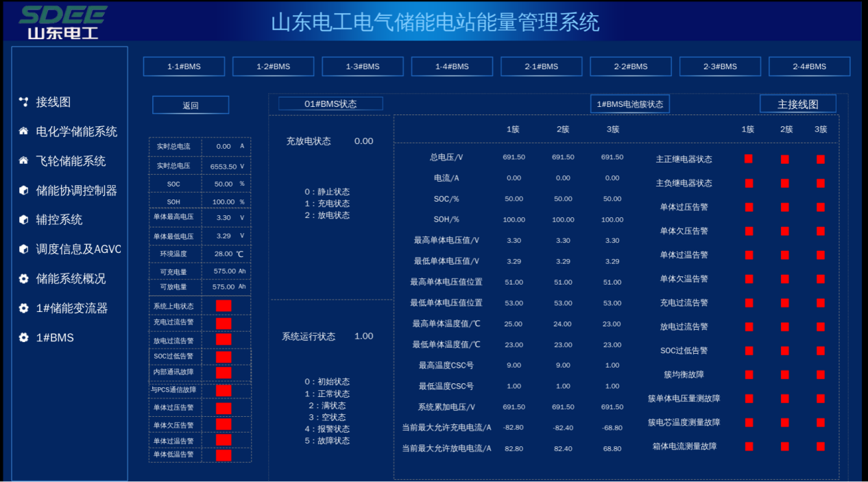The image size is (868, 482).
Task: Click cube icon beside 调度信息及AGVC
Action: click(23, 249)
